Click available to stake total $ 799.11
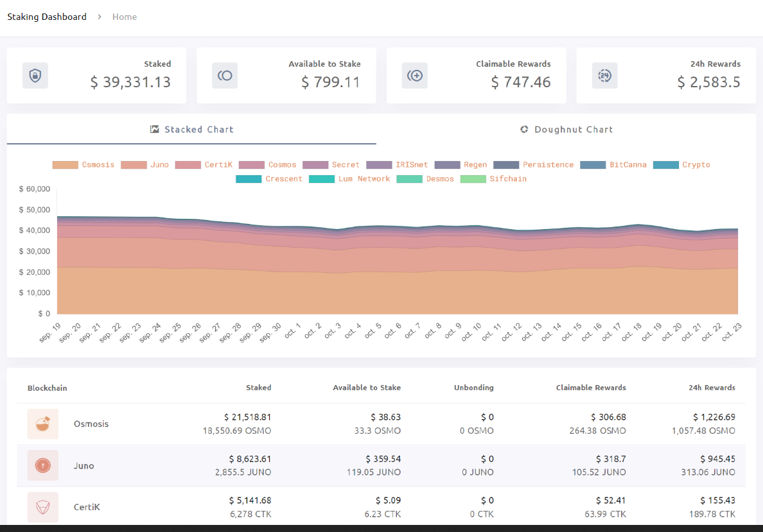The height and width of the screenshot is (532, 763). click(x=331, y=82)
